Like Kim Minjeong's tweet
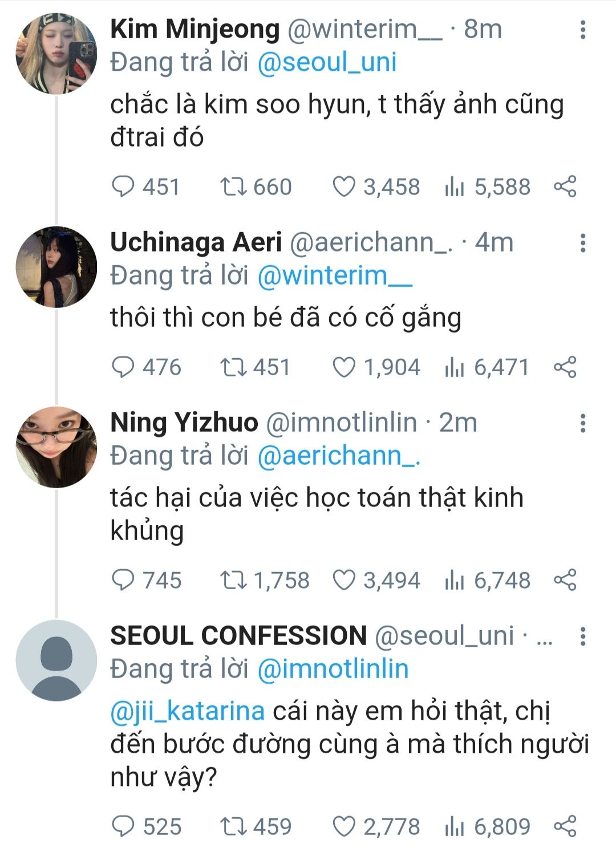The height and width of the screenshot is (848, 616). click(344, 187)
